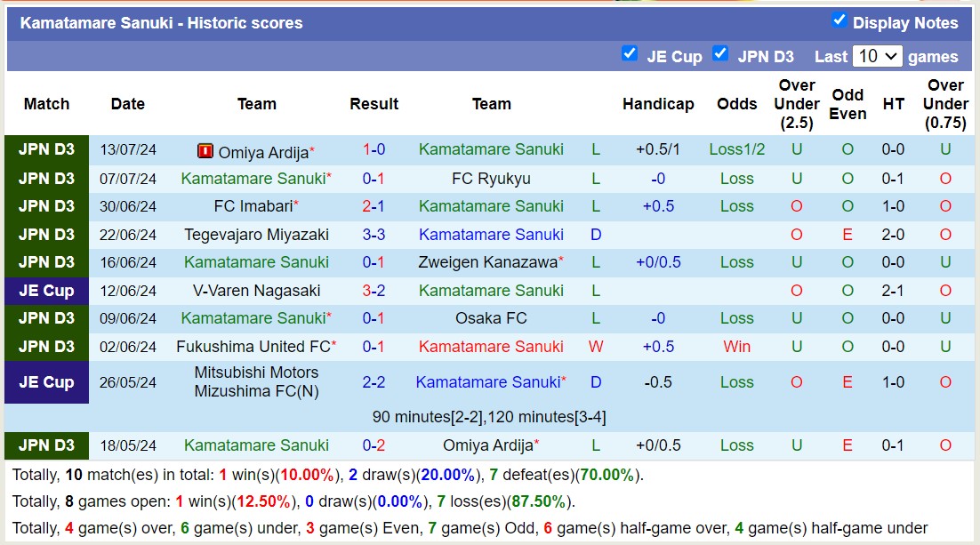This screenshot has width=980, height=545.
Task: Toggle off the JPN D3 filter
Action: [720, 55]
